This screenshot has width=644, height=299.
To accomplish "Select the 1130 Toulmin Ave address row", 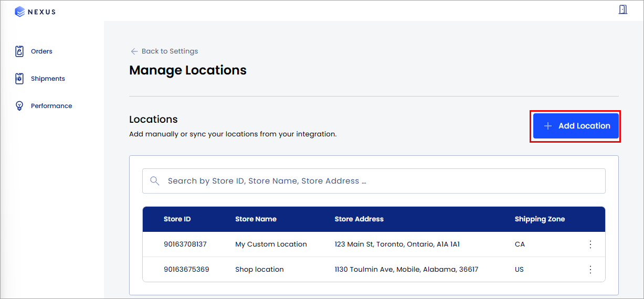I will [374, 270].
